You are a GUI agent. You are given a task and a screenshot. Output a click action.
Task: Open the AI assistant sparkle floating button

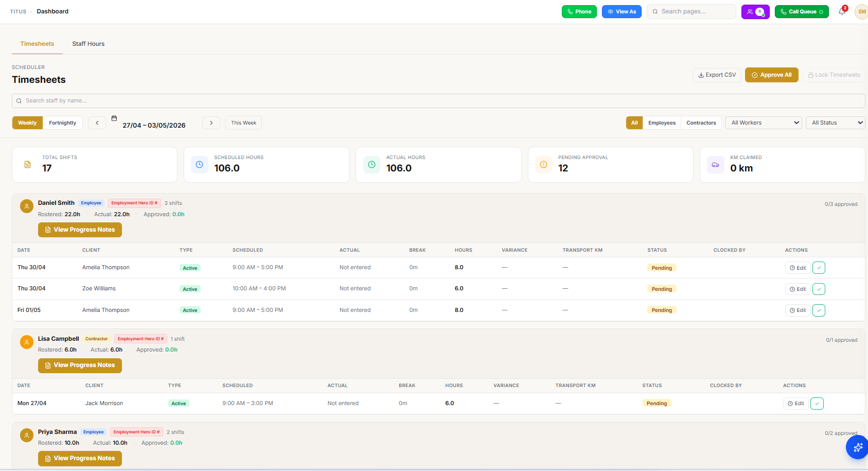(857, 447)
